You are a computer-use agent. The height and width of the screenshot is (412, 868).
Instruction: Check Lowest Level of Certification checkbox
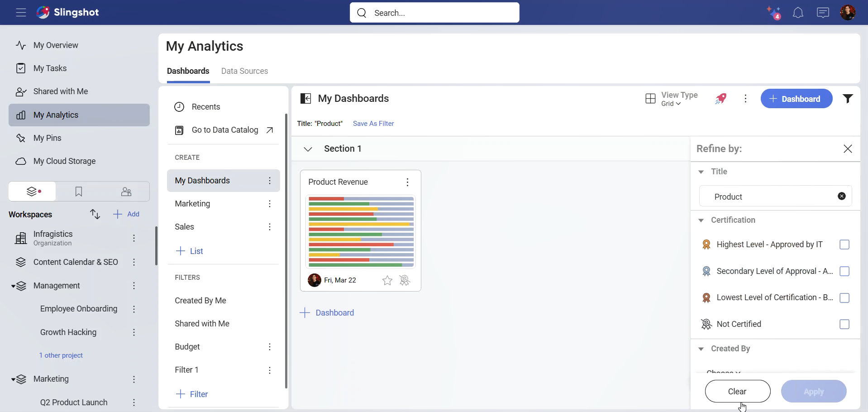[x=844, y=298]
